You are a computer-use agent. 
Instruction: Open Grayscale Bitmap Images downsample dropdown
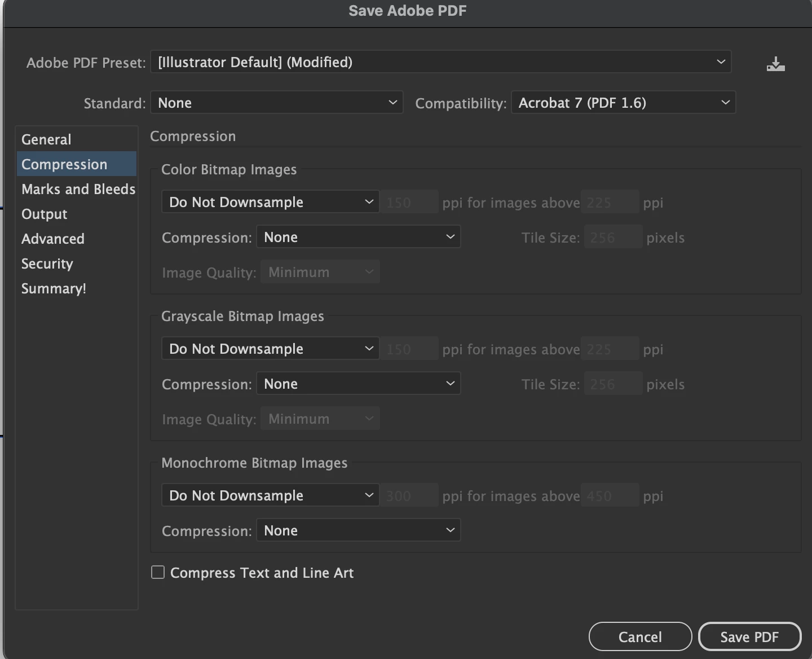pos(270,349)
